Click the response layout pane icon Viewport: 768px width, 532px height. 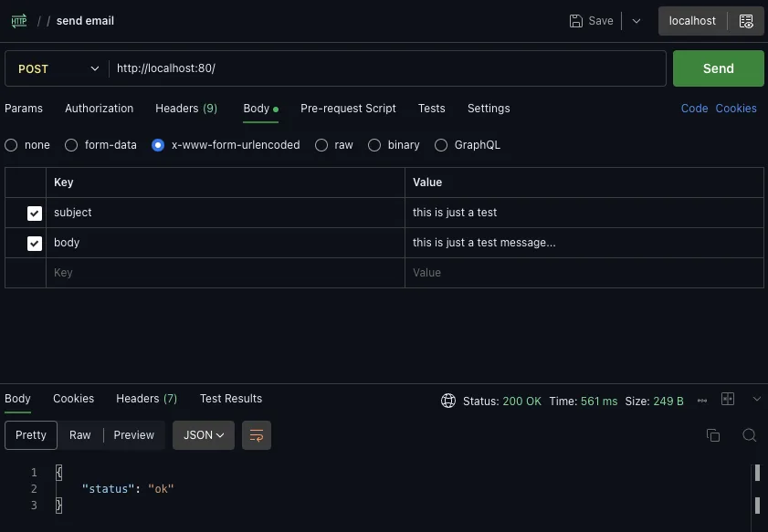click(x=728, y=399)
